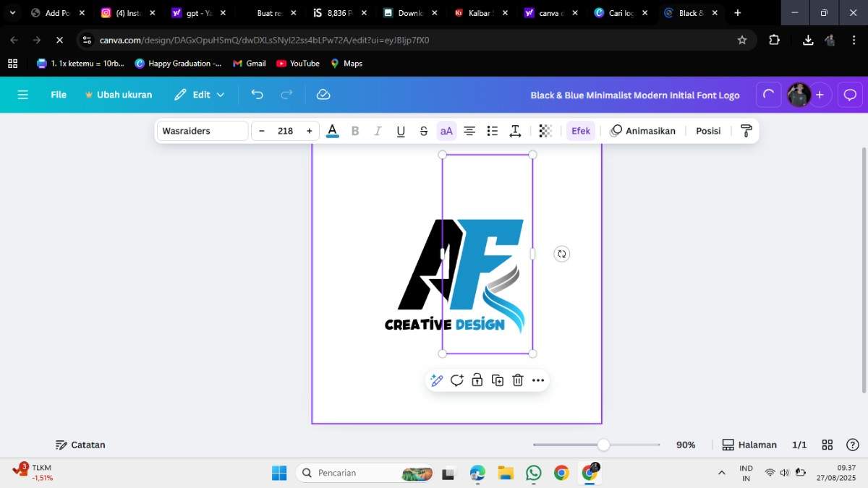Screen dimensions: 868x488
Task: Open more options on floating toolbar
Action: [x=538, y=380]
